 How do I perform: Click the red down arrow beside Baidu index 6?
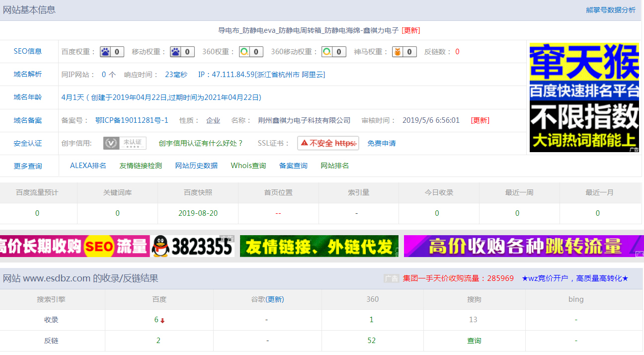coord(162,321)
